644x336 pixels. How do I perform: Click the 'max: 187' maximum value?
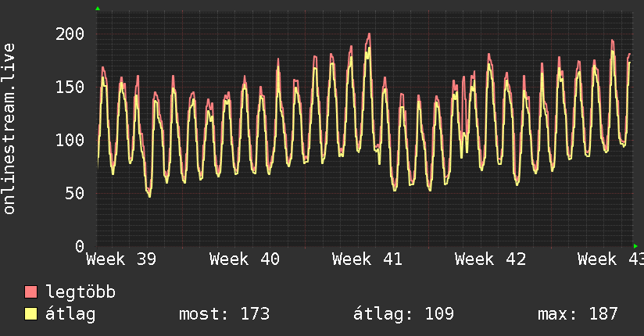[x=578, y=314]
